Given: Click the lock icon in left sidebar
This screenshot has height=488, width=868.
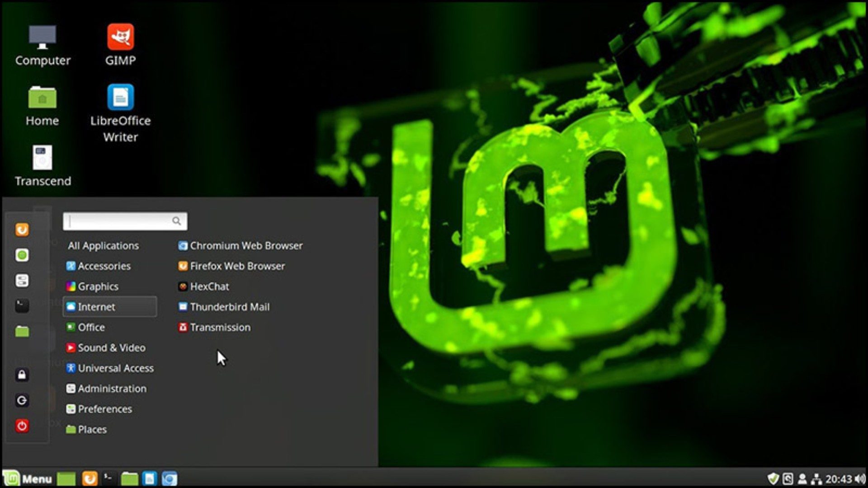Looking at the screenshot, I should click(22, 375).
